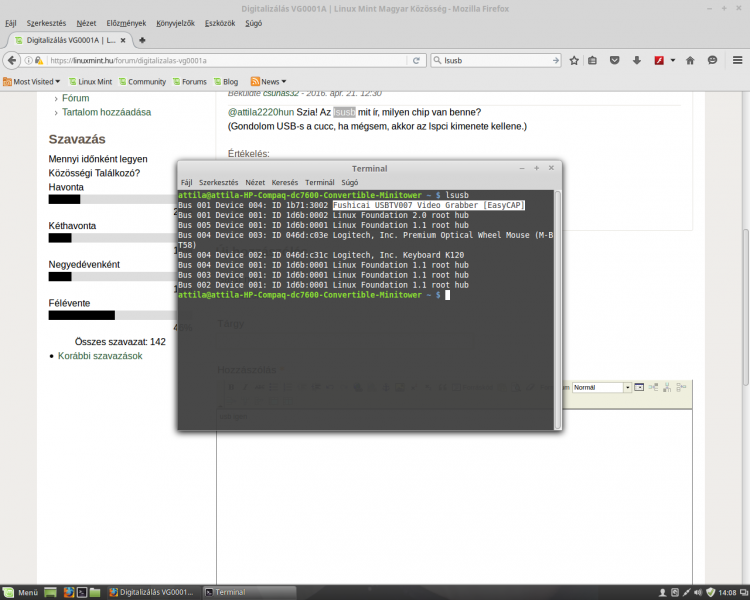
Task: Open Terminal Terminál menu
Action: (320, 182)
